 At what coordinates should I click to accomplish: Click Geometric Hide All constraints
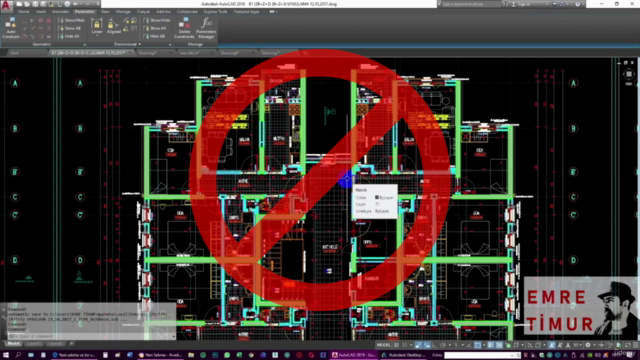(69, 36)
